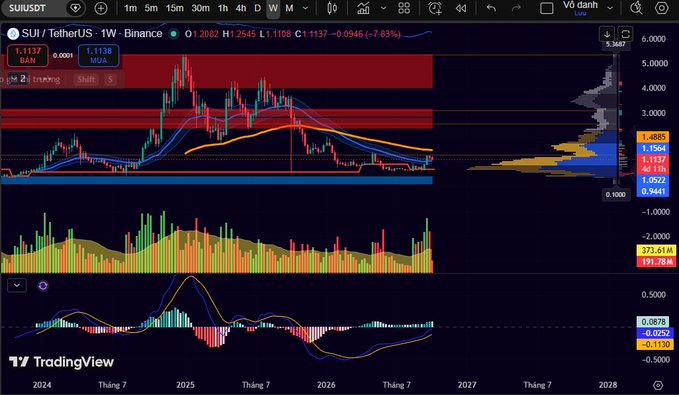This screenshot has height=395, width=679.
Task: Click the 2027 label on time axis
Action: (467, 385)
